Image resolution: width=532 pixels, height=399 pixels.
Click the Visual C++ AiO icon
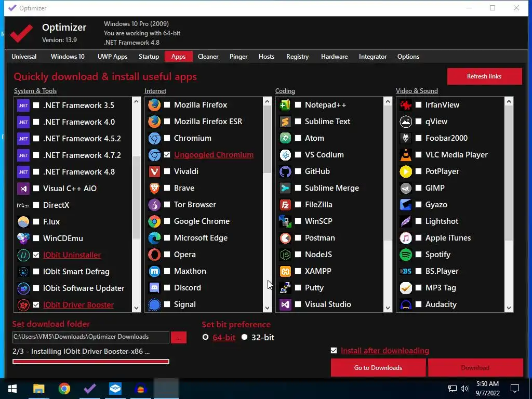(x=23, y=188)
